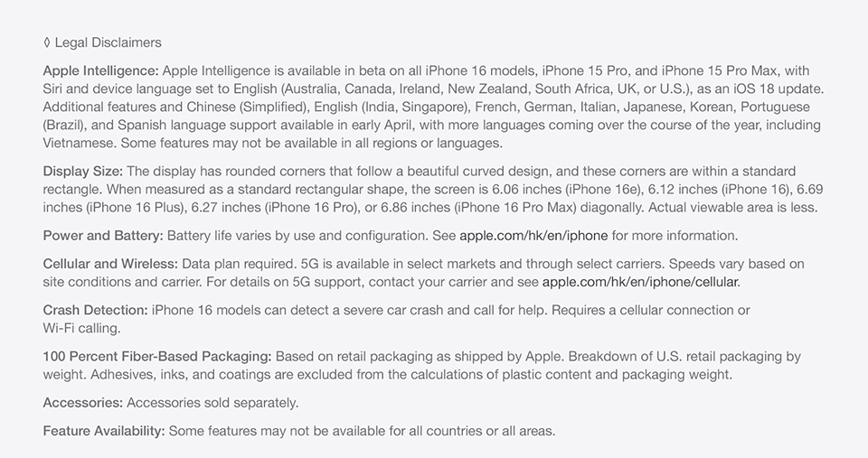
Task: Click the bold Cellular and Wireless label
Action: point(110,265)
